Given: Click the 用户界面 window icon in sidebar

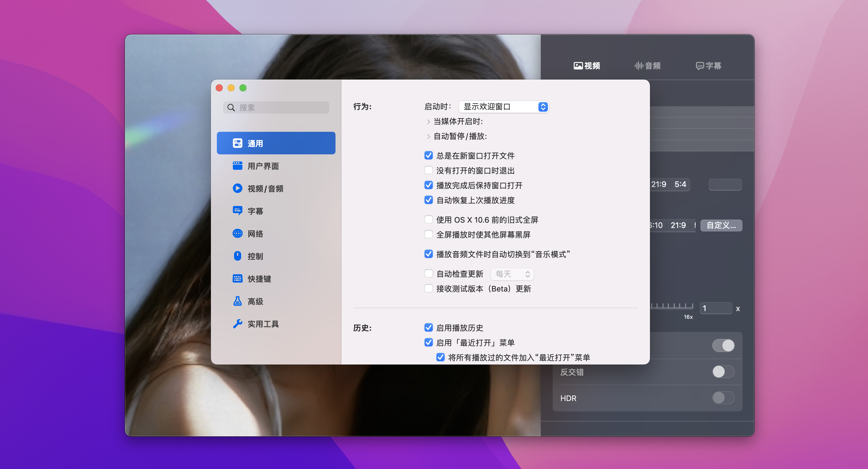Looking at the screenshot, I should (x=238, y=166).
